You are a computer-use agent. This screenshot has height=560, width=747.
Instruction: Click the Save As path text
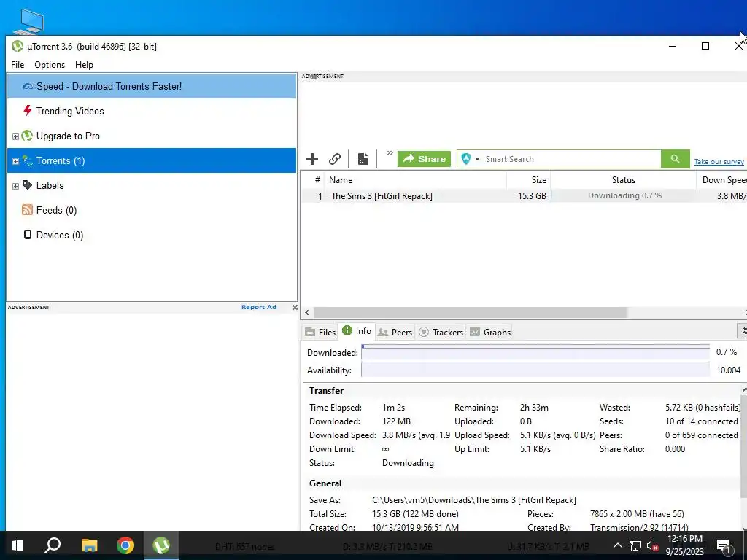474,500
